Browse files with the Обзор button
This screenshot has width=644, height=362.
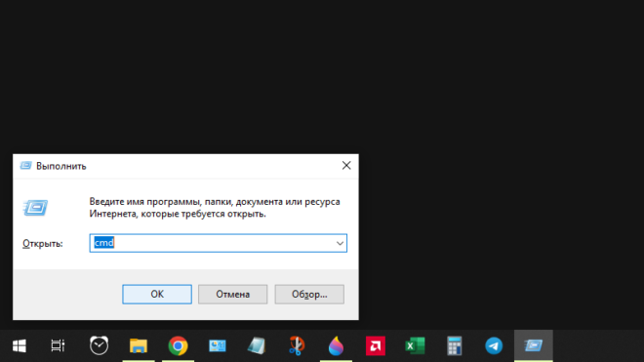309,295
